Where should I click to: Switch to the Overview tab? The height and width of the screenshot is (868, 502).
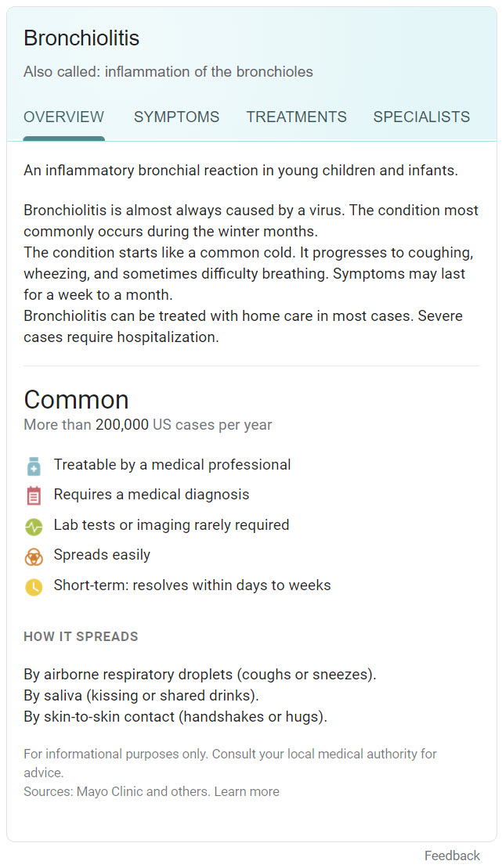(x=63, y=117)
